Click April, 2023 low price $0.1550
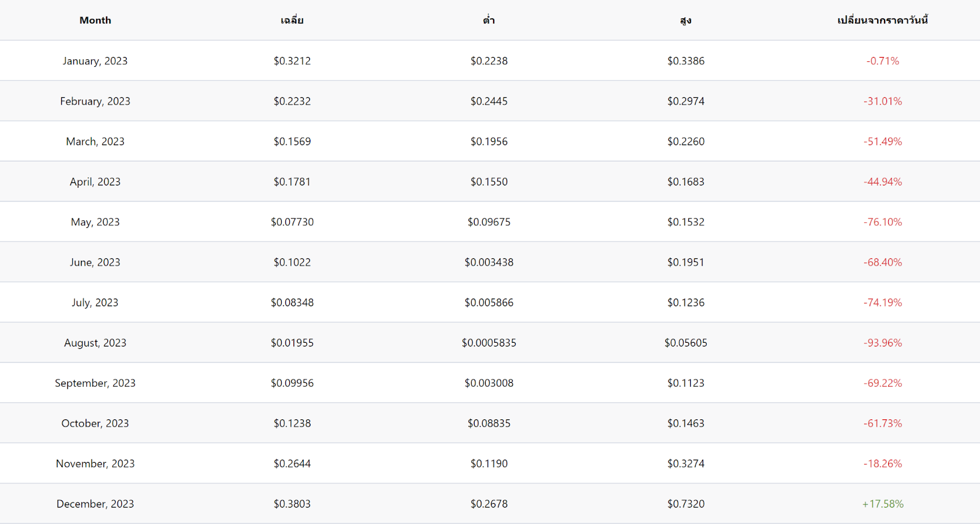Viewport: 980px width, 524px height. click(x=489, y=182)
